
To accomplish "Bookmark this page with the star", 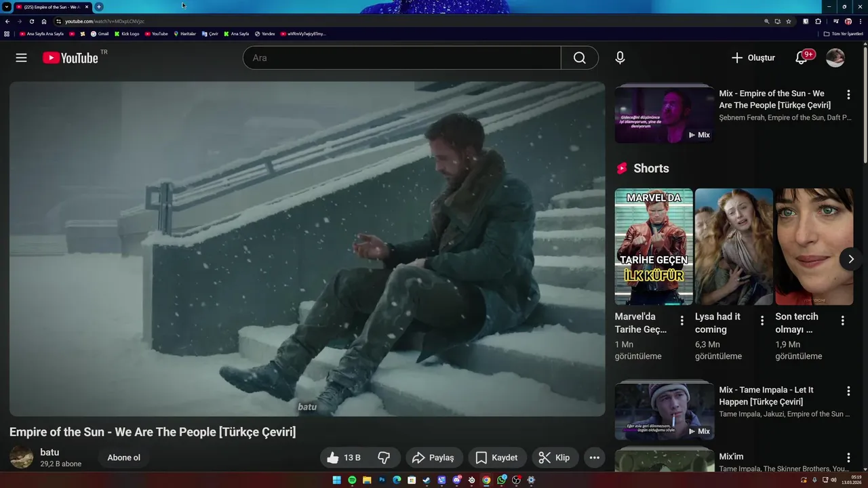I will [789, 21].
